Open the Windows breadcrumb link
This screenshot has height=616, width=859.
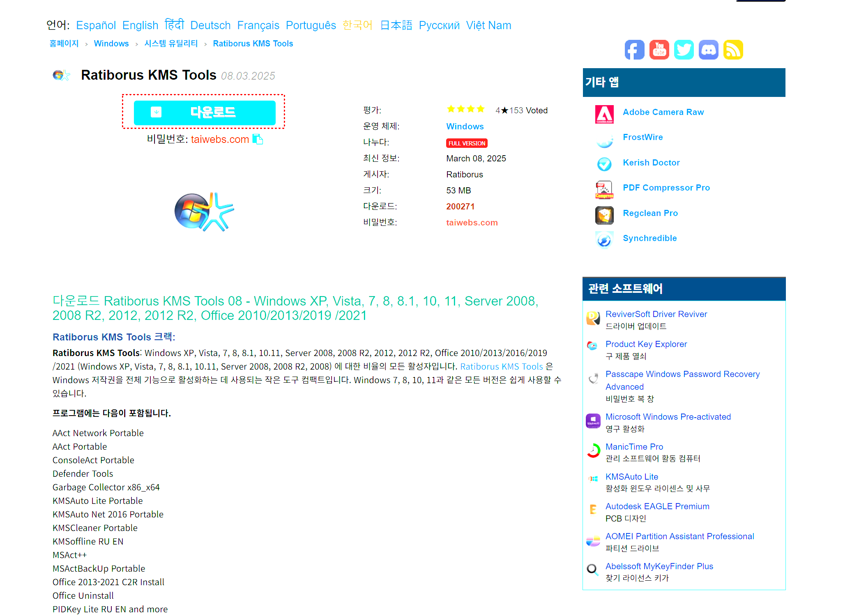[111, 43]
